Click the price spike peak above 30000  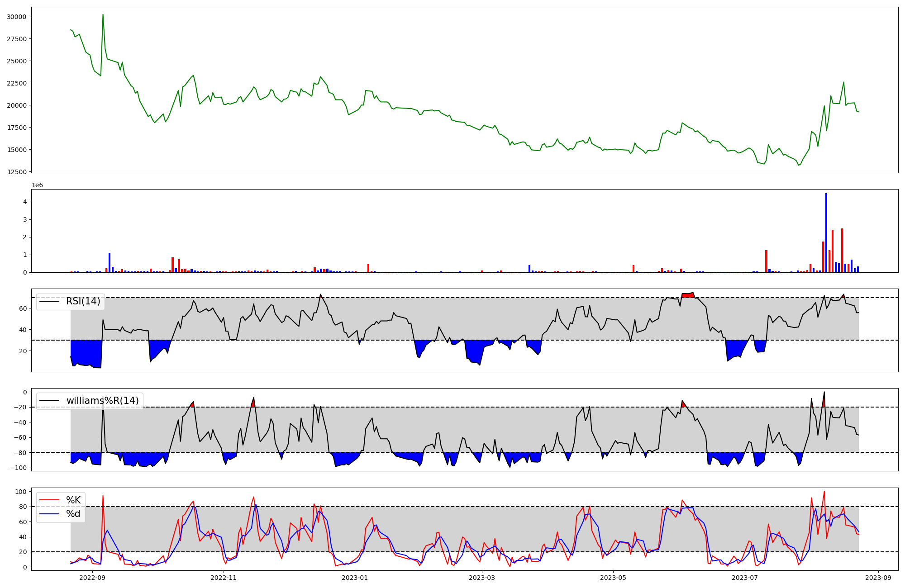tap(103, 15)
